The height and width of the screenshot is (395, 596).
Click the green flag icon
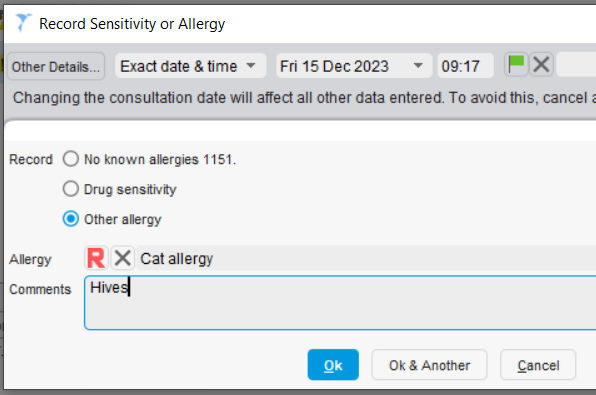click(x=516, y=65)
